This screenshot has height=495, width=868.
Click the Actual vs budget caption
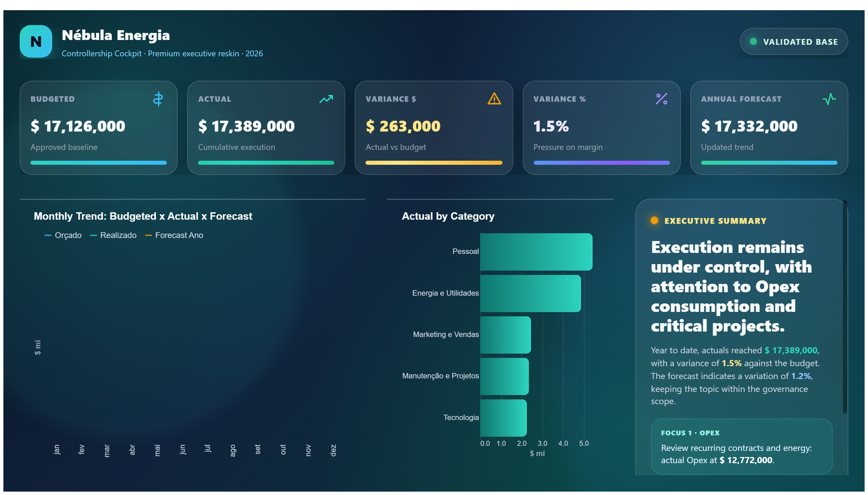tap(396, 147)
